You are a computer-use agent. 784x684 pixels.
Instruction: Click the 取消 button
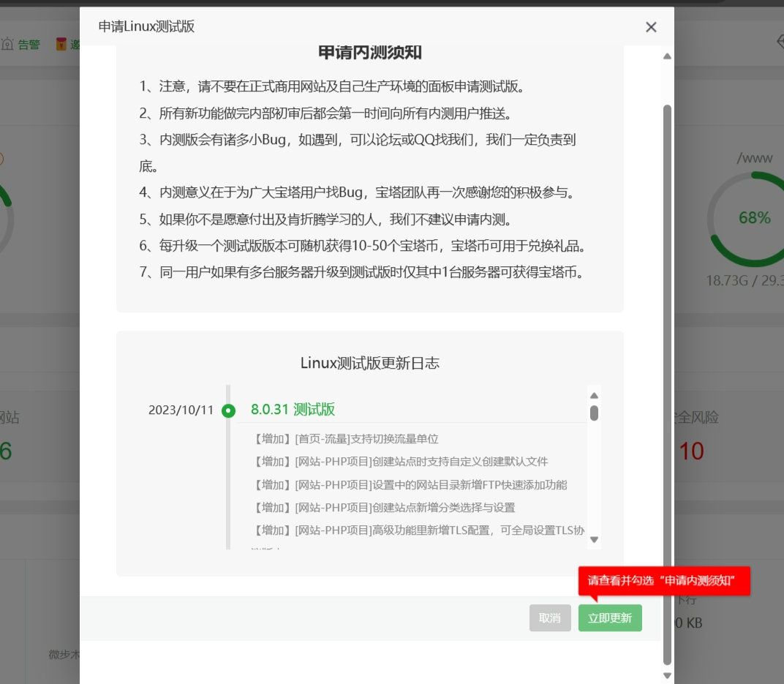coord(550,618)
